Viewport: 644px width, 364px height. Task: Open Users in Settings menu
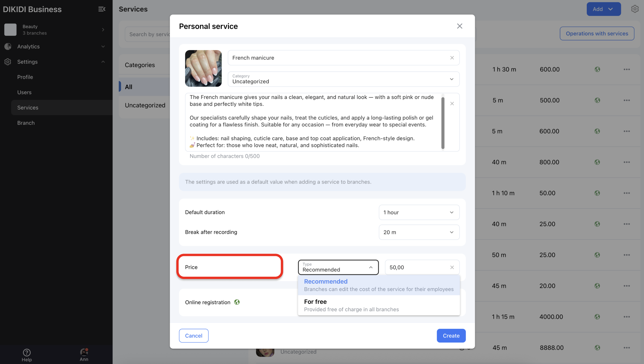[24, 92]
